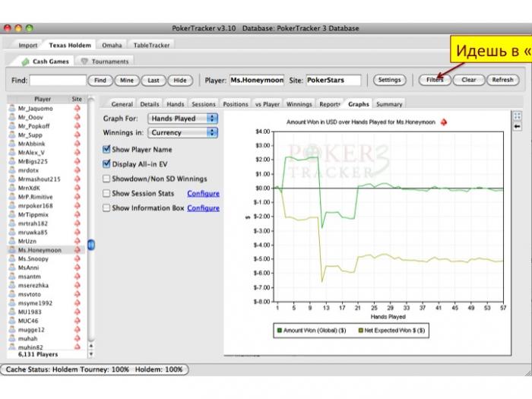The image size is (532, 399).
Task: Open the Sessions tab
Action: [204, 104]
